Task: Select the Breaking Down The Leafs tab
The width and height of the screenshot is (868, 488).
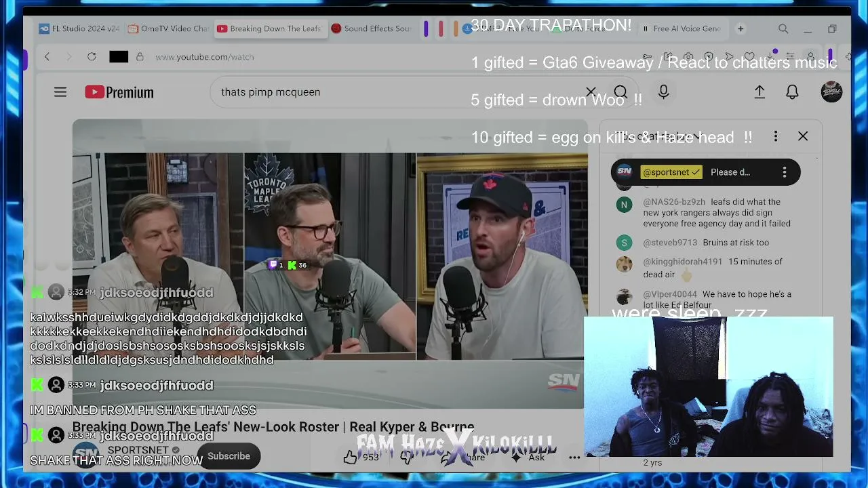Action: coord(269,28)
